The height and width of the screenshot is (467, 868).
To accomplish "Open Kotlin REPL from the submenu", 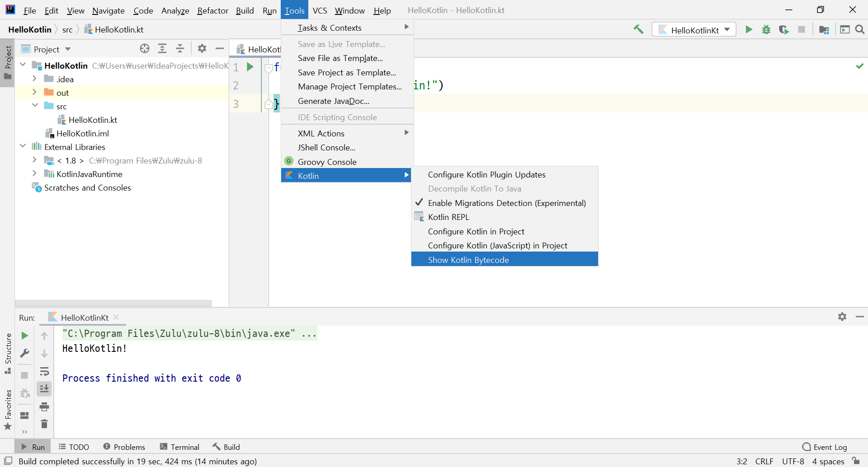I will point(505,217).
